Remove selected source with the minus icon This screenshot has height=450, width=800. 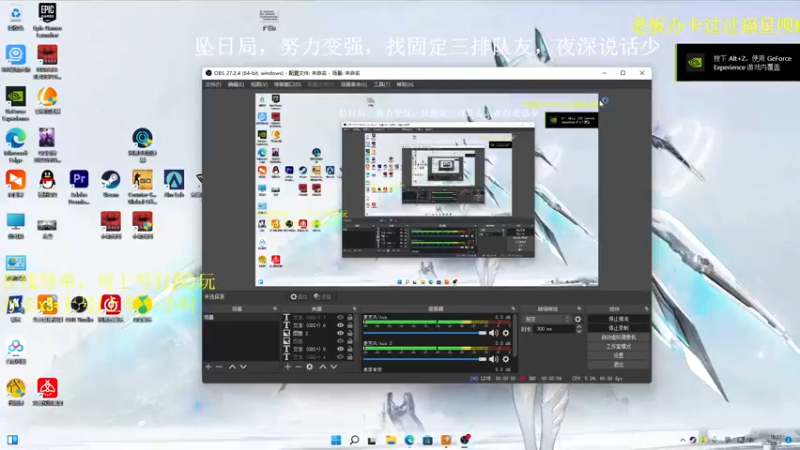click(x=298, y=367)
